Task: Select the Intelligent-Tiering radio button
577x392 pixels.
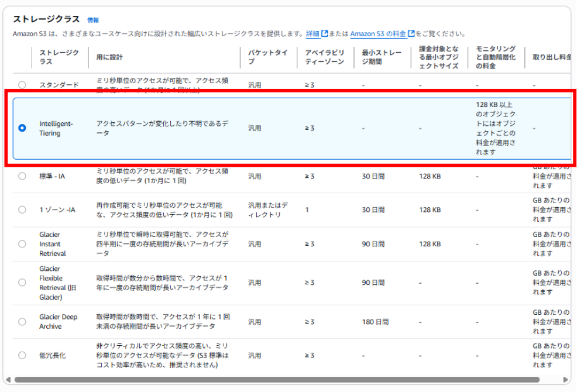Action: [22, 128]
